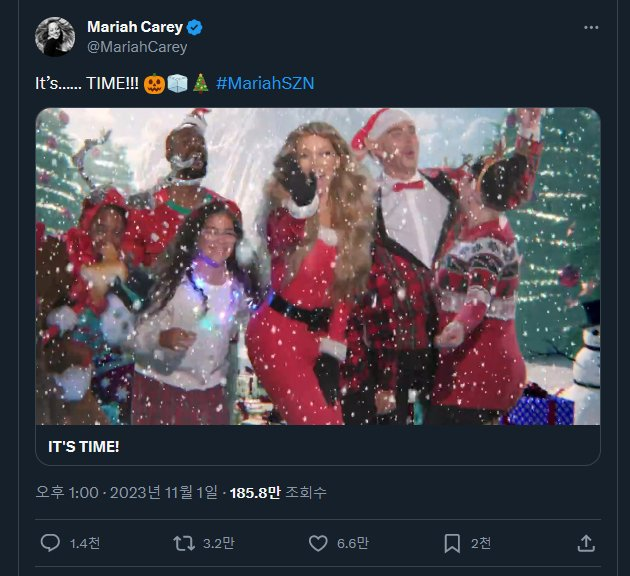This screenshot has height=576, width=630.
Task: Click the reply speech bubble icon
Action: [50, 543]
